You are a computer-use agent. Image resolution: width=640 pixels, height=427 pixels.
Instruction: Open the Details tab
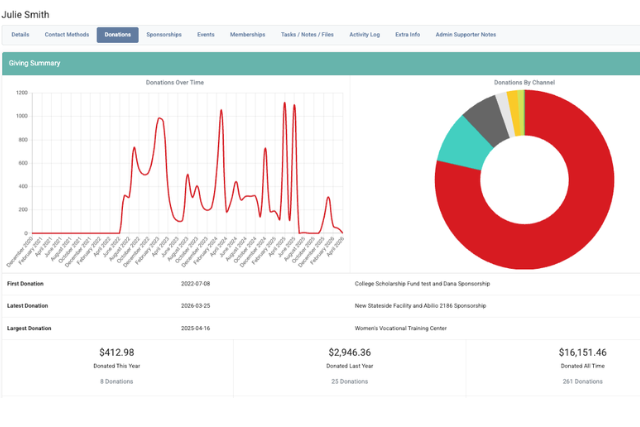click(20, 35)
